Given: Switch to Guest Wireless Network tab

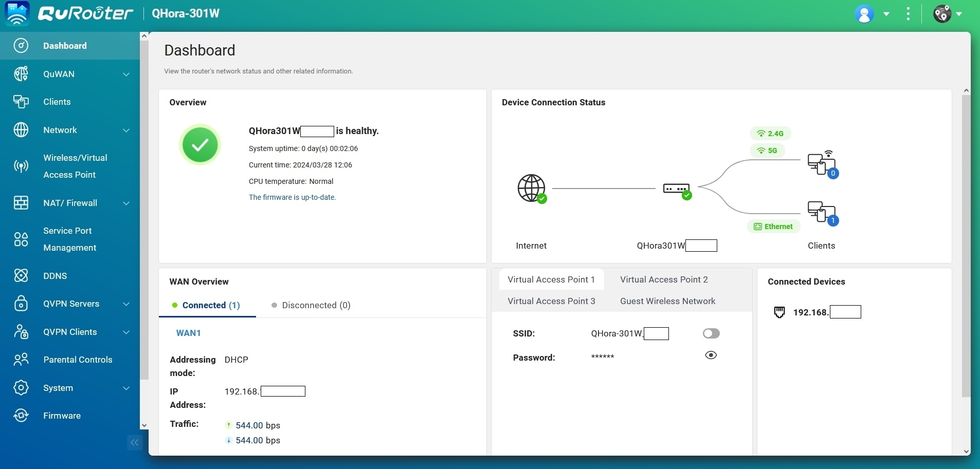Looking at the screenshot, I should 667,301.
